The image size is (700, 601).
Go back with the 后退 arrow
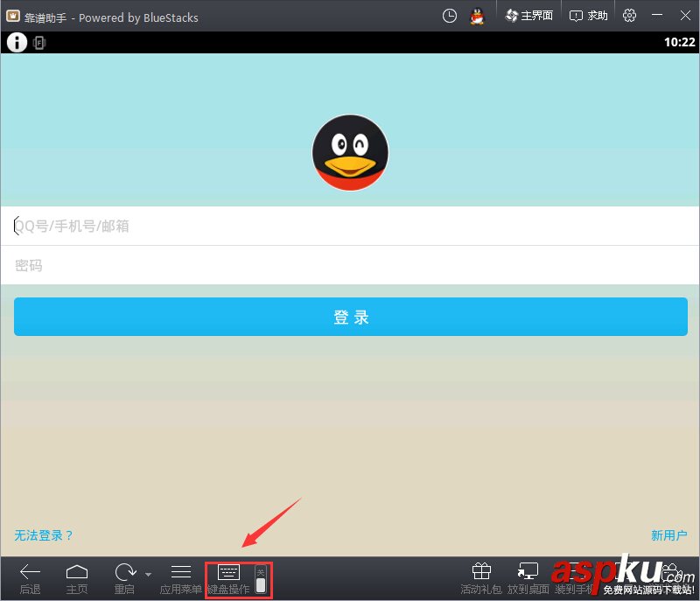30,578
